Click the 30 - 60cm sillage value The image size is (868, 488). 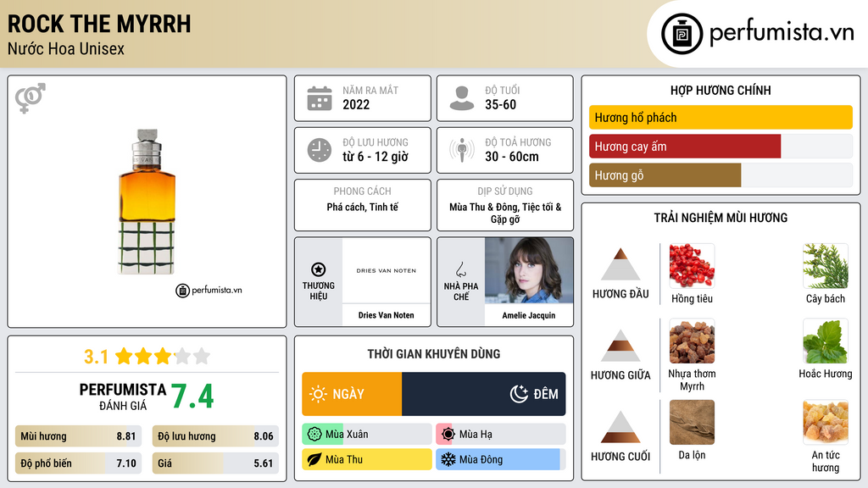tap(512, 157)
